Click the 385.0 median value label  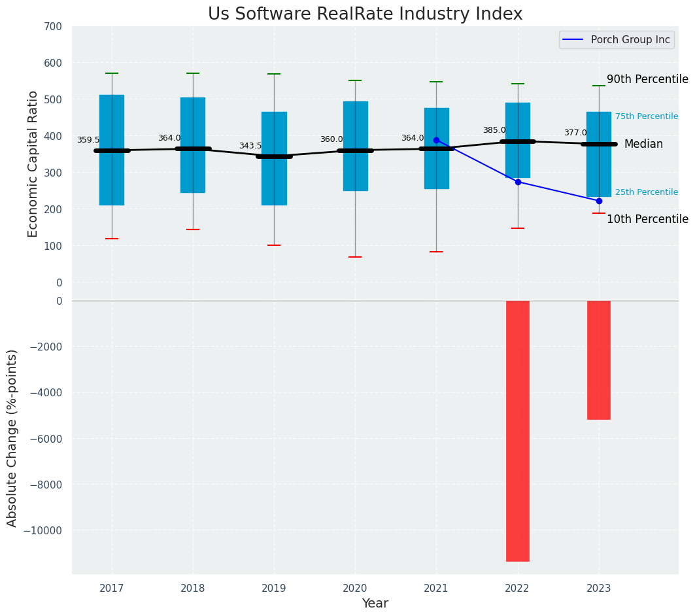(494, 130)
